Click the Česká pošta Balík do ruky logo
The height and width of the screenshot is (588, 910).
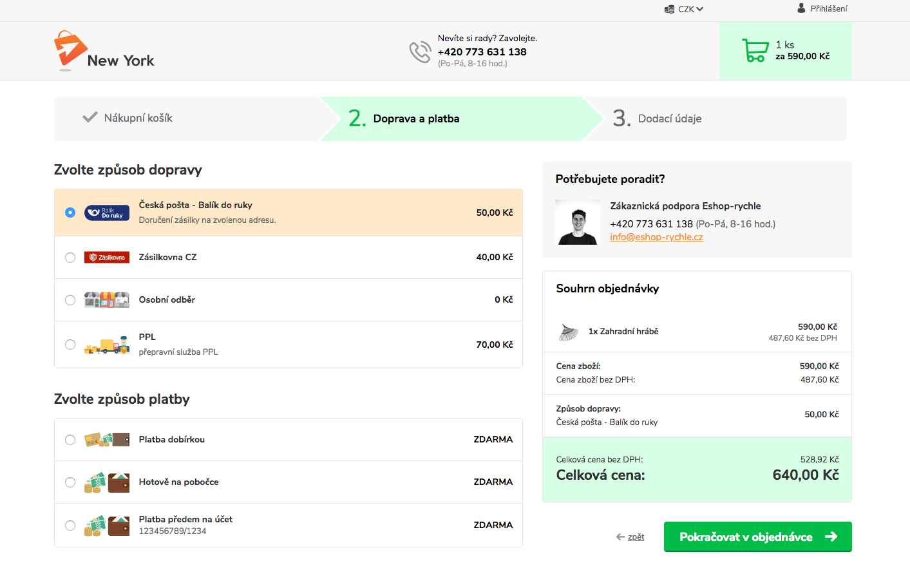pos(107,213)
